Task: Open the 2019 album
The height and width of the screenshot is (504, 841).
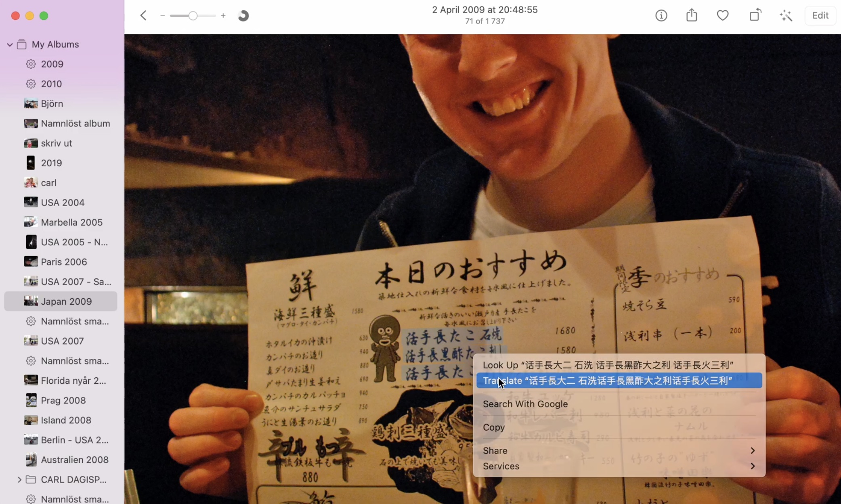Action: click(61, 163)
